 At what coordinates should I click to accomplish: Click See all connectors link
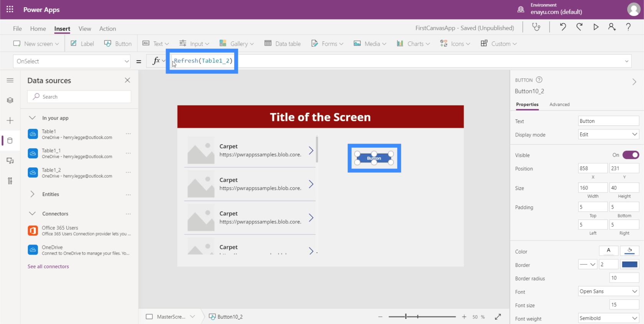click(x=48, y=266)
